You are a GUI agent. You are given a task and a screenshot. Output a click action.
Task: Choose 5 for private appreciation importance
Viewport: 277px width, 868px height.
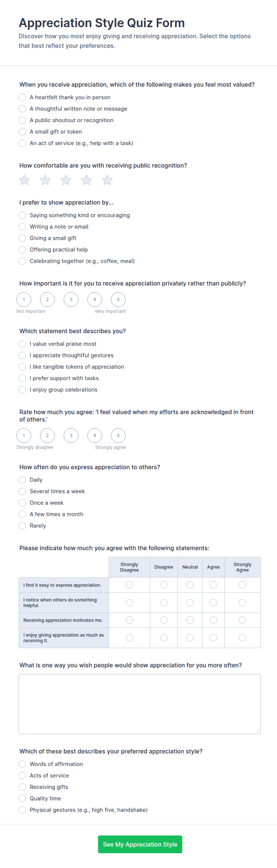118,299
